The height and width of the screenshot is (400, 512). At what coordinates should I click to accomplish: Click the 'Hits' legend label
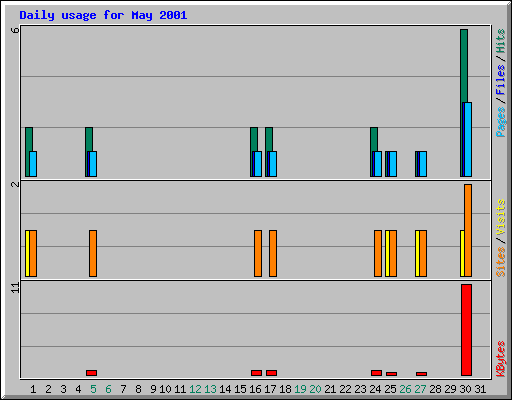(x=500, y=41)
